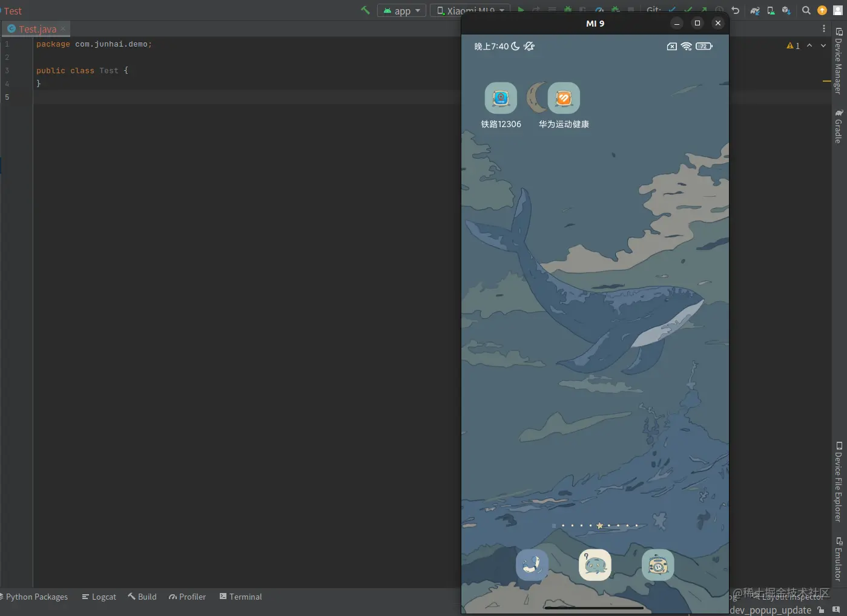
Task: Tap the star page indicator on the phone
Action: point(599,526)
